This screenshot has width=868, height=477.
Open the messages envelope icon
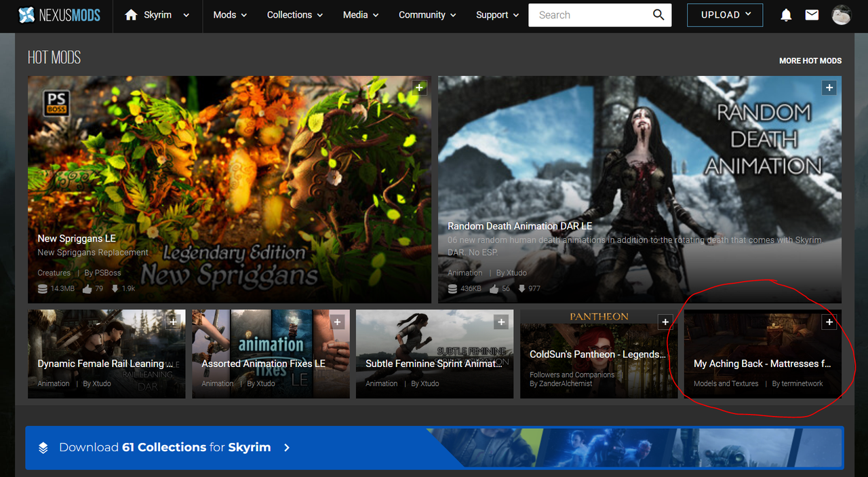tap(812, 14)
